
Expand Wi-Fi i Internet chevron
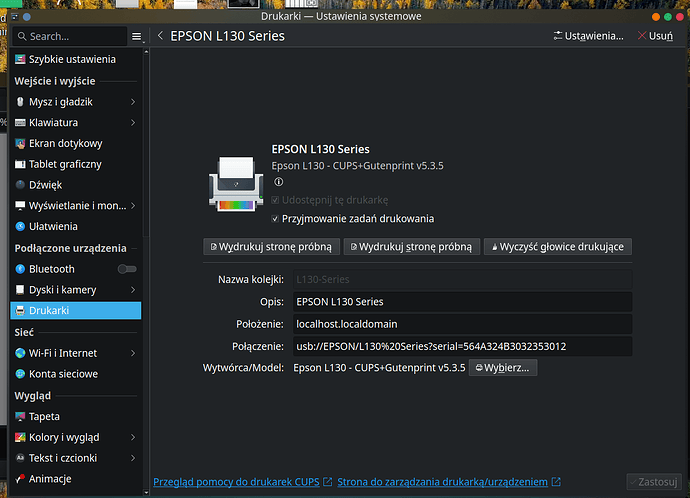133,353
